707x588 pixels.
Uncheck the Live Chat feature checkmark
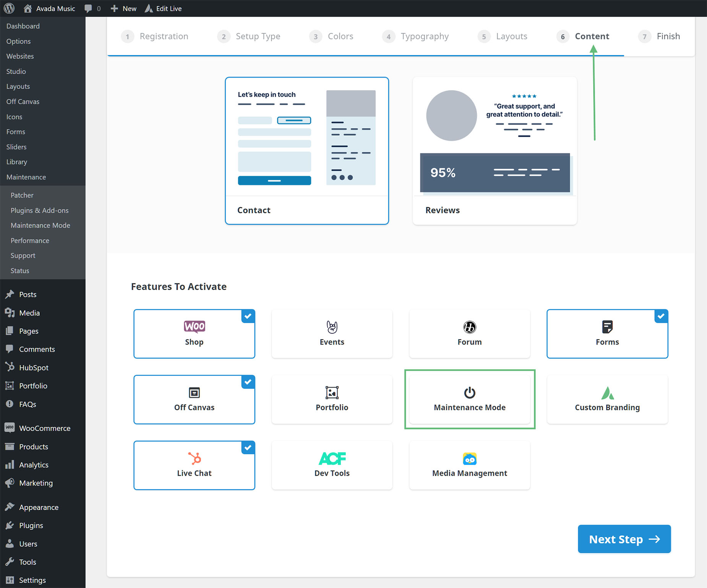tap(248, 448)
